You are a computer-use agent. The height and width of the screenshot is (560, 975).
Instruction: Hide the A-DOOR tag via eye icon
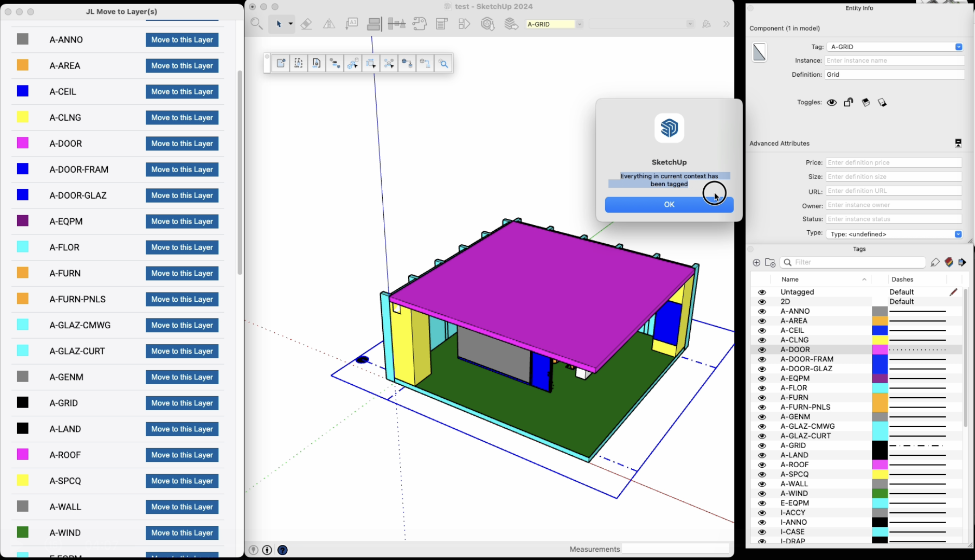[x=762, y=350]
